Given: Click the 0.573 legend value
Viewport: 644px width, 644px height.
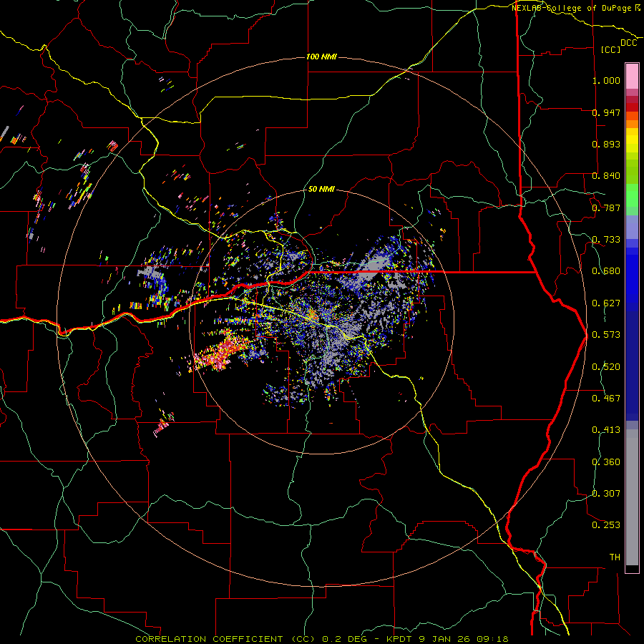Looking at the screenshot, I should pyautogui.click(x=606, y=335).
